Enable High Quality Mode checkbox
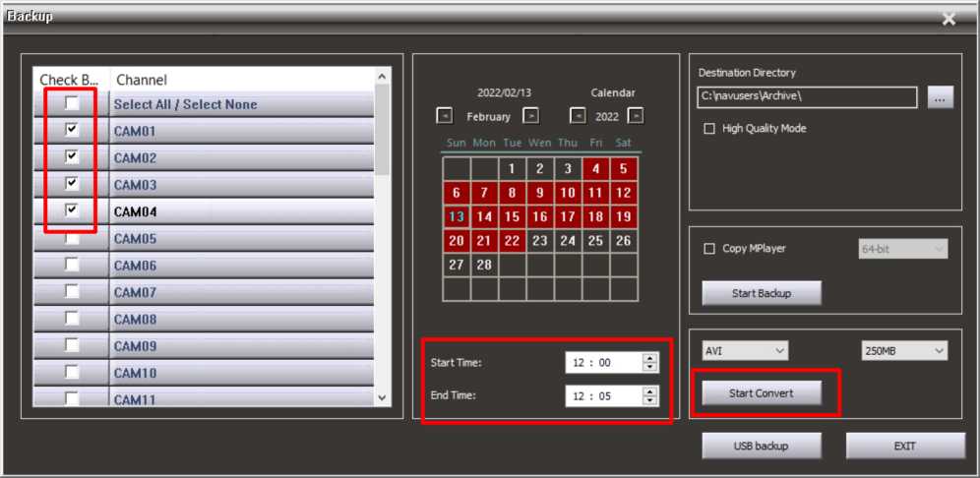This screenshot has height=478, width=980. 709,129
